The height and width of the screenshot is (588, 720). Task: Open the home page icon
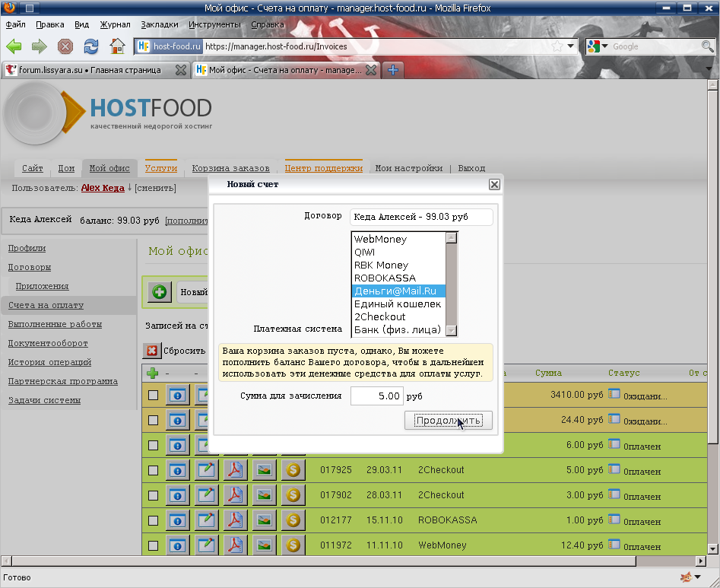117,46
